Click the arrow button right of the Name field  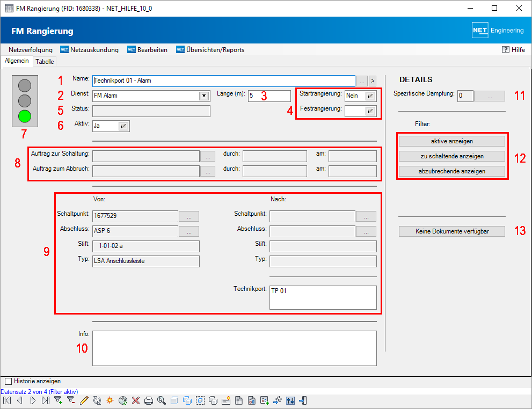tap(373, 81)
